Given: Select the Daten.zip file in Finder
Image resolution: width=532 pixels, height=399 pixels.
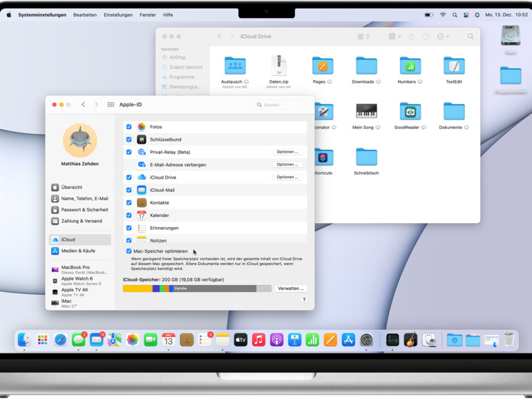Looking at the screenshot, I should [278, 66].
